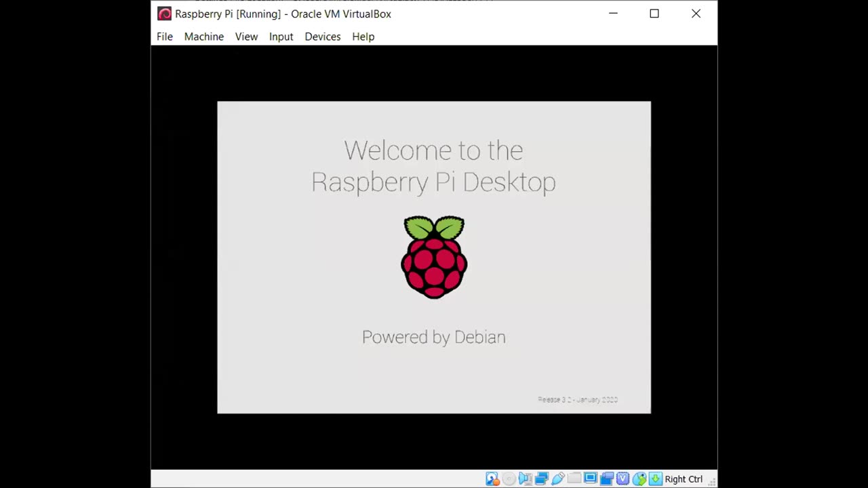Click the hard disk activity status icon

click(492, 479)
